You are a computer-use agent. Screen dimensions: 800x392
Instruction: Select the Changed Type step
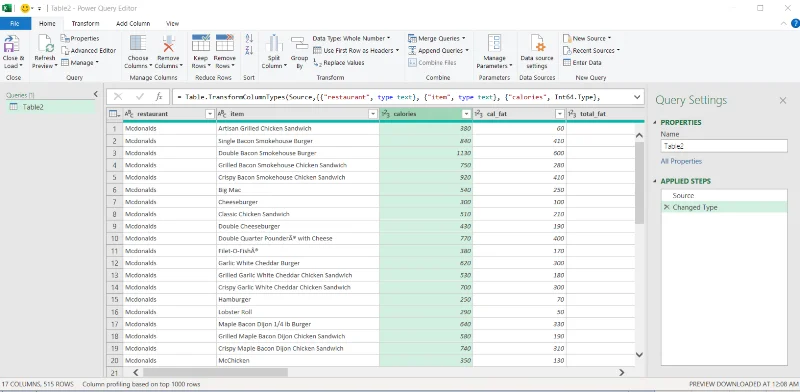point(724,207)
